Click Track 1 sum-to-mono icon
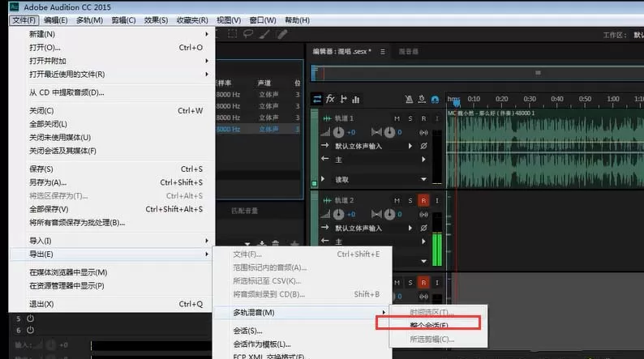644x359 pixels. tap(423, 133)
